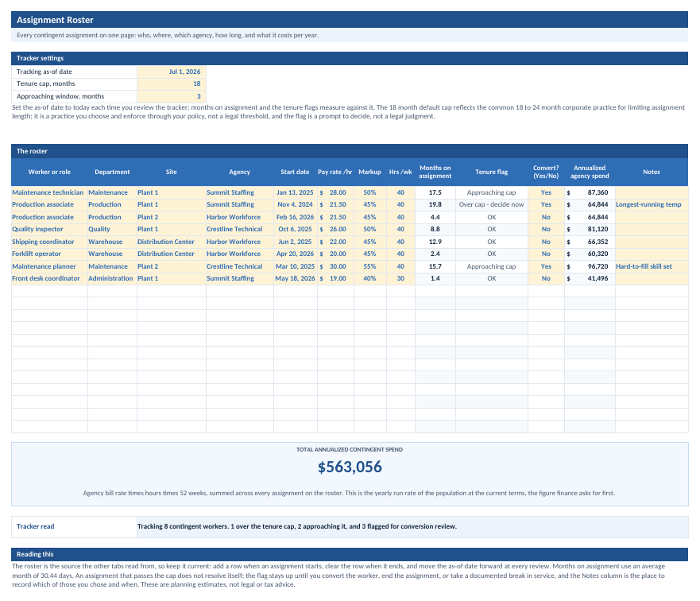700x601 pixels.
Task: Select Summit Staffing in Front desk coordinator row
Action: (x=240, y=278)
